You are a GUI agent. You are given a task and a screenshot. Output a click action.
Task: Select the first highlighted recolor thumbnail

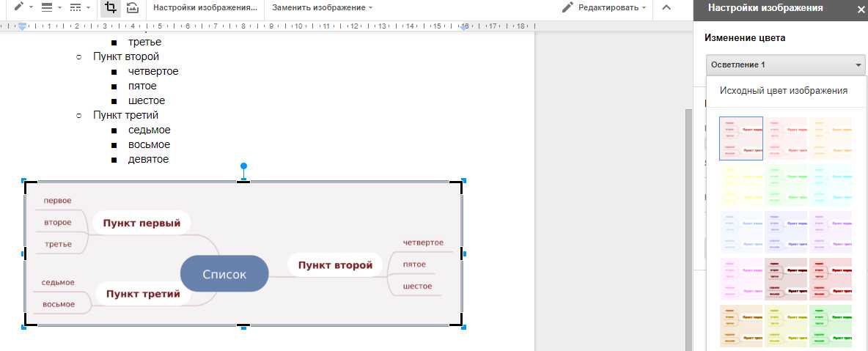point(741,138)
